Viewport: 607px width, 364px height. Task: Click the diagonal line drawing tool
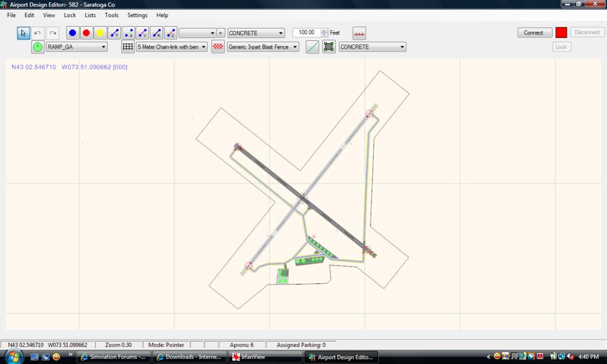(x=312, y=47)
